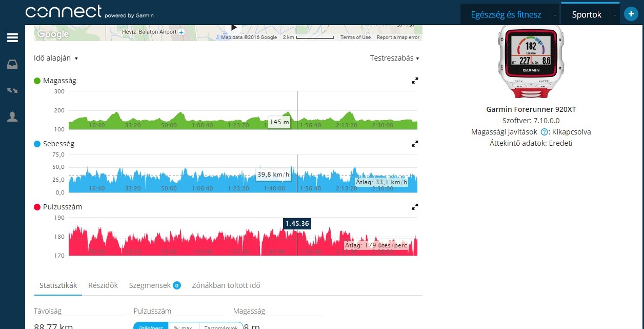The image size is (644, 329).
Task: Click the Magasság chart title
Action: [59, 81]
